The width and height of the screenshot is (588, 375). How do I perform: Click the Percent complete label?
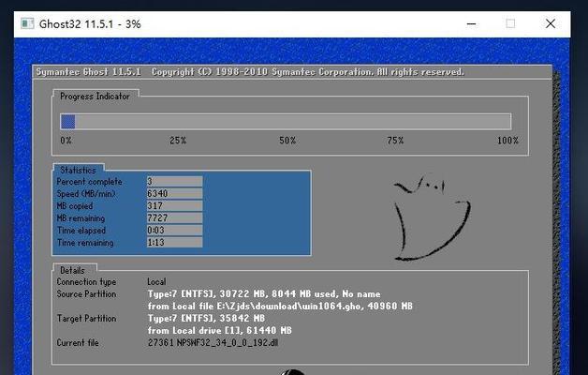[89, 182]
